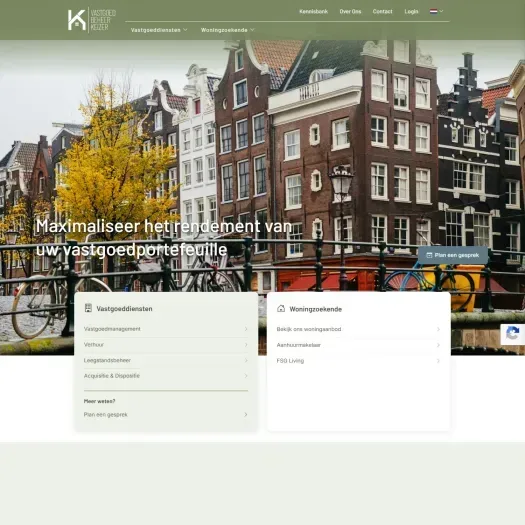
Task: Open Verhuur link
Action: coord(94,345)
